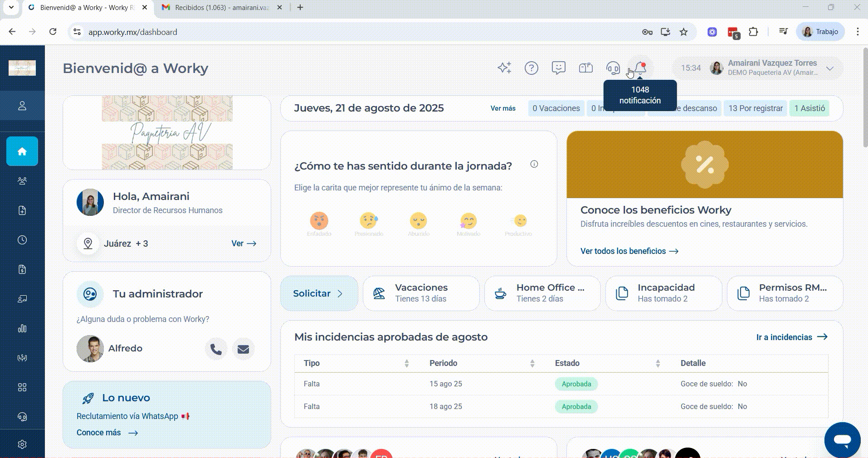868x458 pixels.
Task: Open the Home Office request card
Action: (542, 293)
